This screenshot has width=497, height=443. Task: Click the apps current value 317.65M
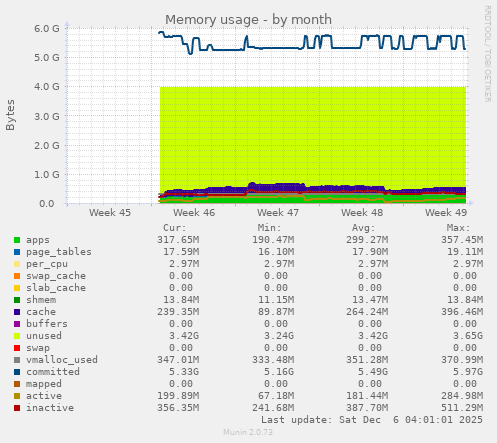coord(178,240)
